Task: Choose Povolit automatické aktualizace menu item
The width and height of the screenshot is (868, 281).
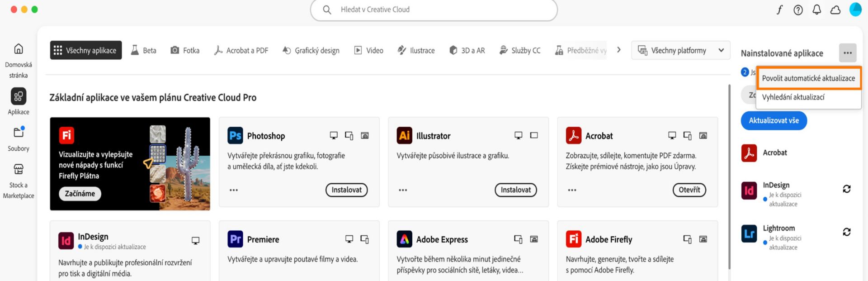Action: 808,78
